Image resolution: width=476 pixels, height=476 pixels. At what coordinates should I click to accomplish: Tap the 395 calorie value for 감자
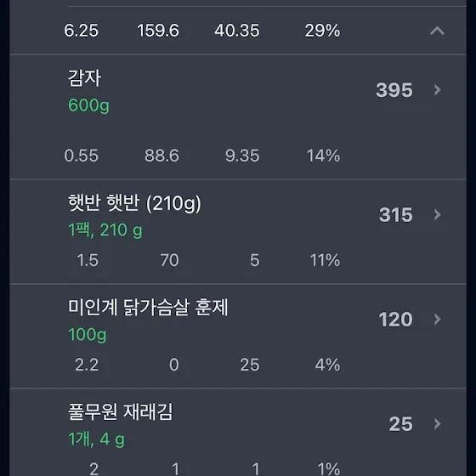394,90
